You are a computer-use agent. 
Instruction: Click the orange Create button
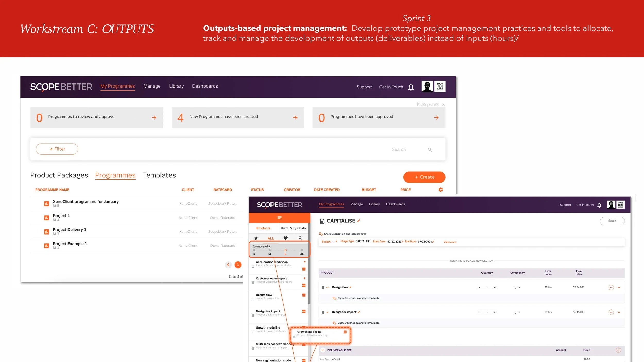point(424,177)
